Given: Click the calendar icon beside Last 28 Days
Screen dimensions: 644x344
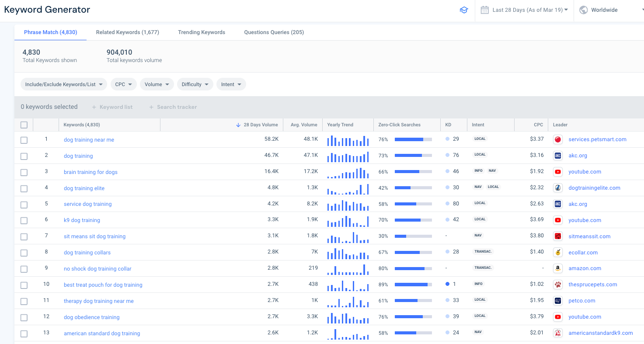Looking at the screenshot, I should 484,10.
